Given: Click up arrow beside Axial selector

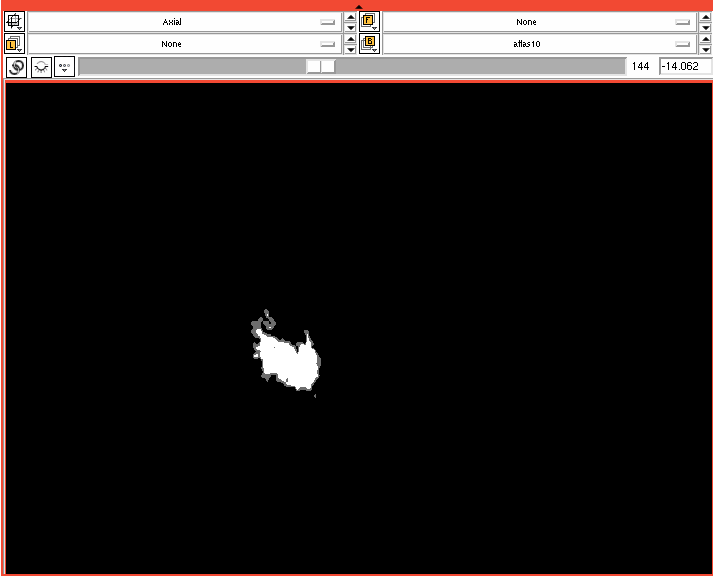Looking at the screenshot, I should pos(350,16).
